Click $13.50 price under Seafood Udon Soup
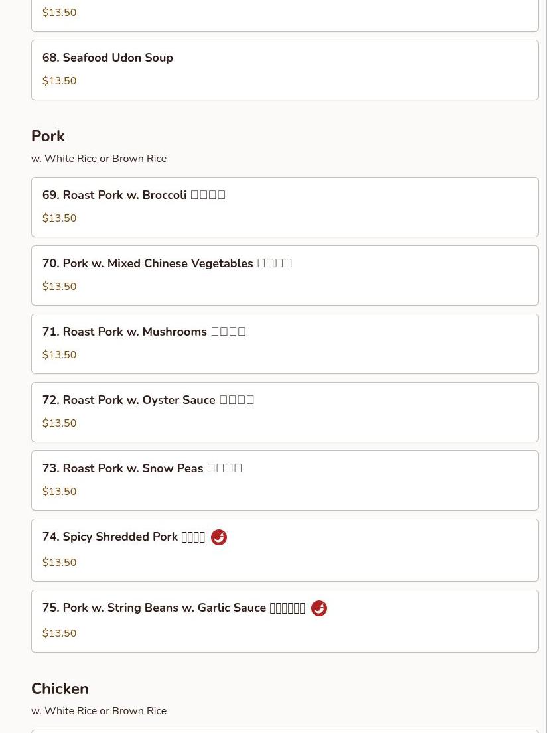560x733 pixels. click(59, 81)
